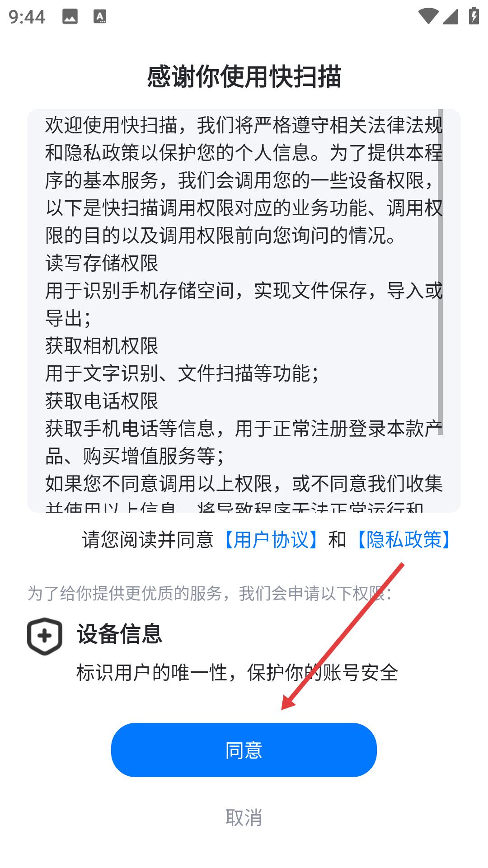Tap the 设备信息 device information heading
This screenshot has width=488, height=868.
119,634
